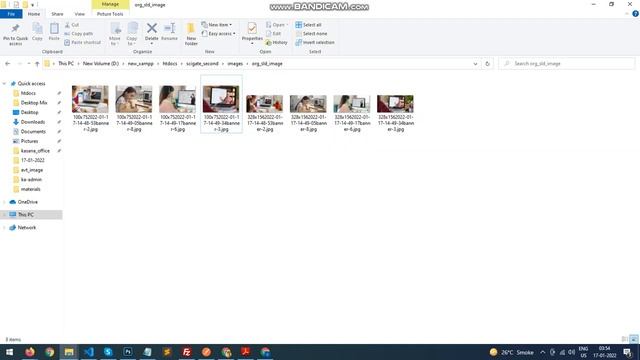The image size is (640, 360).
Task: Switch to details view icon in status bar
Action: (624, 339)
